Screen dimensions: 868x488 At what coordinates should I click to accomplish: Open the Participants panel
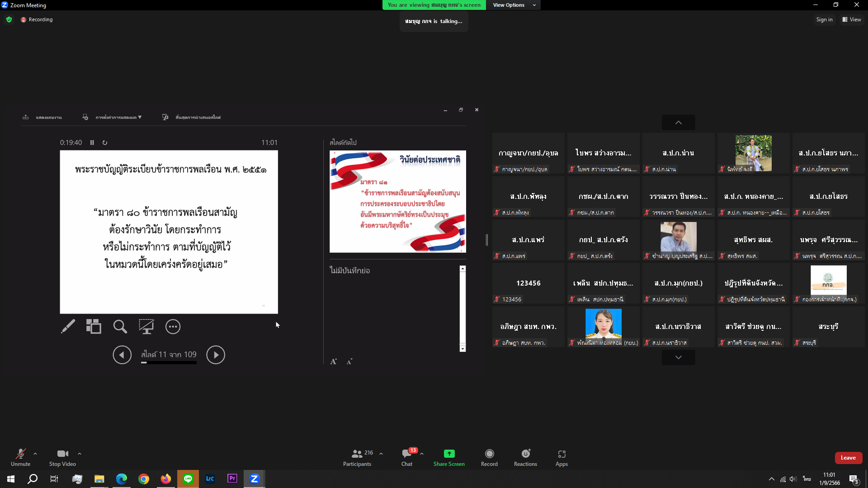tap(357, 457)
